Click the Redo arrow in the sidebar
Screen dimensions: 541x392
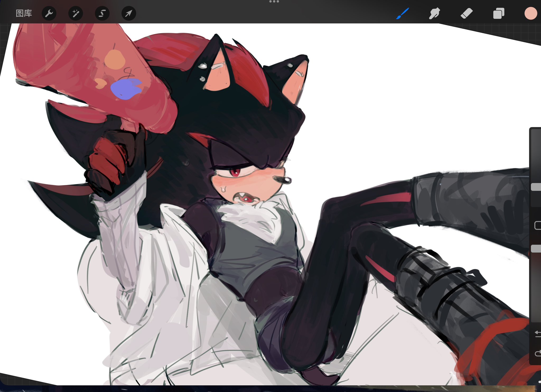538,353
